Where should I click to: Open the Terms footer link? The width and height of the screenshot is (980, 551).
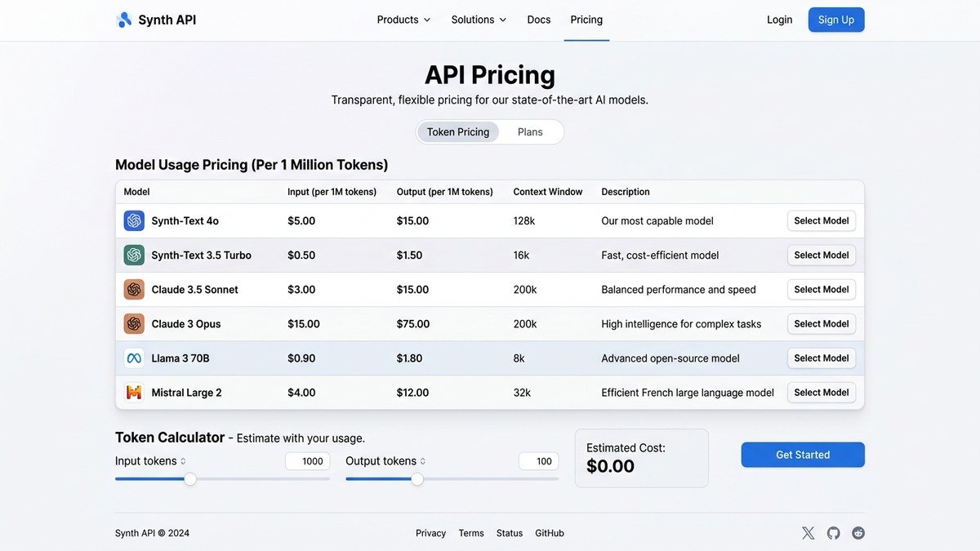[x=471, y=533]
